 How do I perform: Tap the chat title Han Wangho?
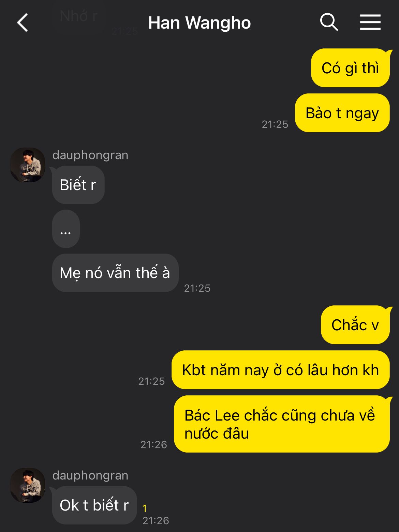click(x=199, y=23)
